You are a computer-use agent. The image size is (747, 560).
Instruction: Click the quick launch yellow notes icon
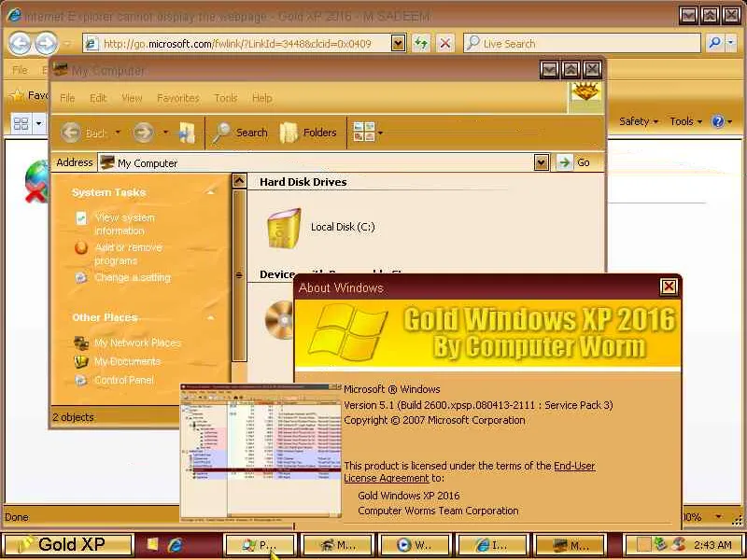click(x=152, y=544)
